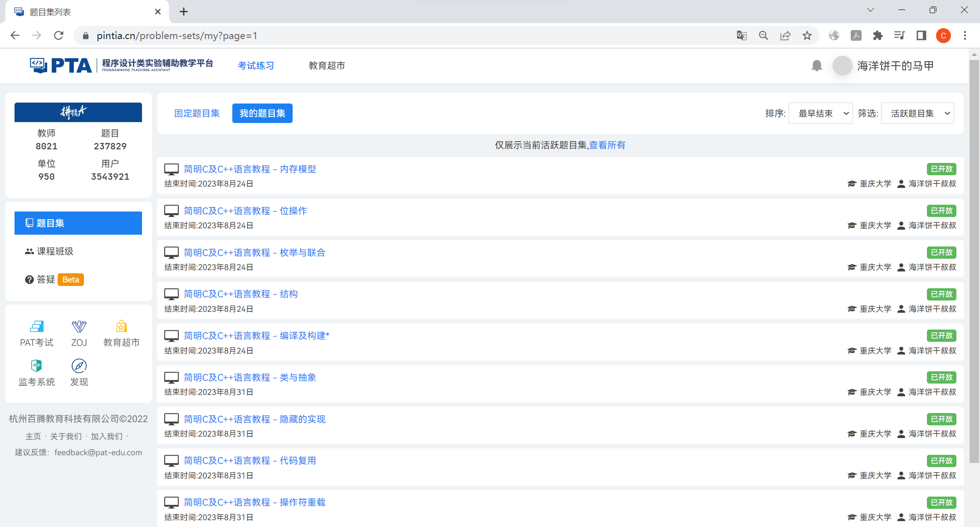This screenshot has height=527, width=980.
Task: Open the ZOJ icon link
Action: 79,327
